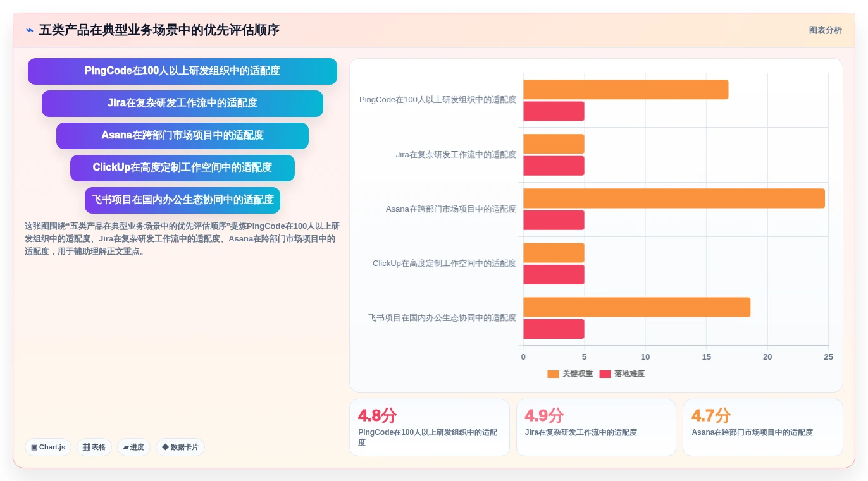Click the 飞书项目 y-axis label in the chart
Screen dimensions: 868x481
(442, 318)
